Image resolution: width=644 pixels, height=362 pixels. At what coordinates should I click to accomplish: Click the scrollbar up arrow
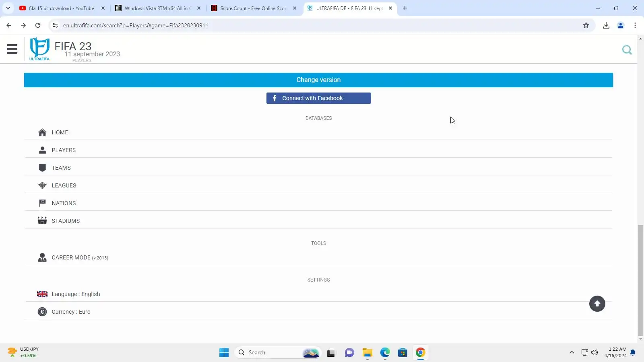coord(640,39)
